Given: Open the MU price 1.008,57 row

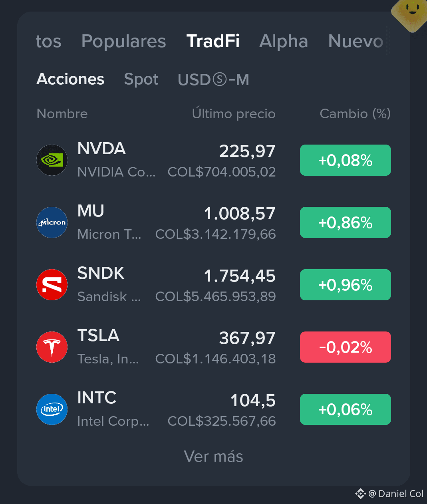Looking at the screenshot, I should click(214, 222).
